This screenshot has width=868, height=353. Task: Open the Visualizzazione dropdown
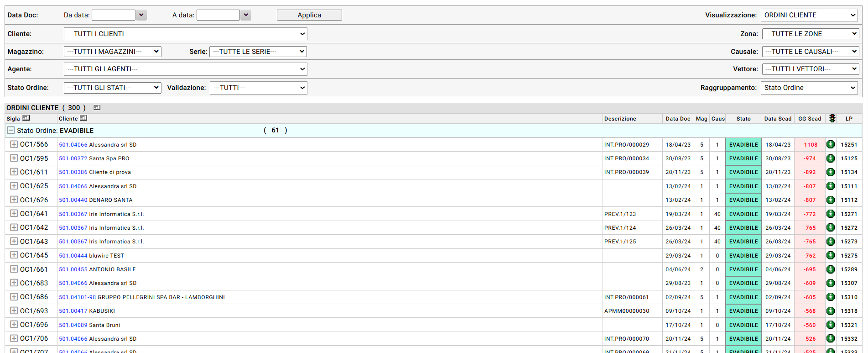pyautogui.click(x=809, y=15)
